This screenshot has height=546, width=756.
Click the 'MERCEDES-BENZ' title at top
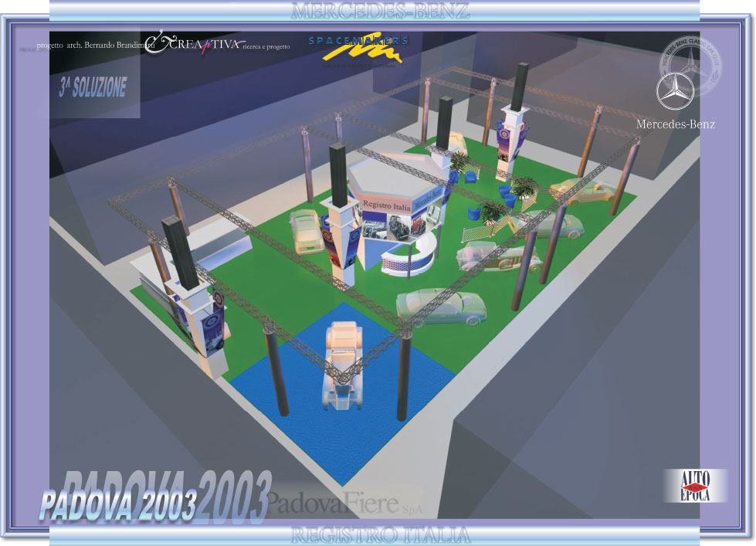380,11
